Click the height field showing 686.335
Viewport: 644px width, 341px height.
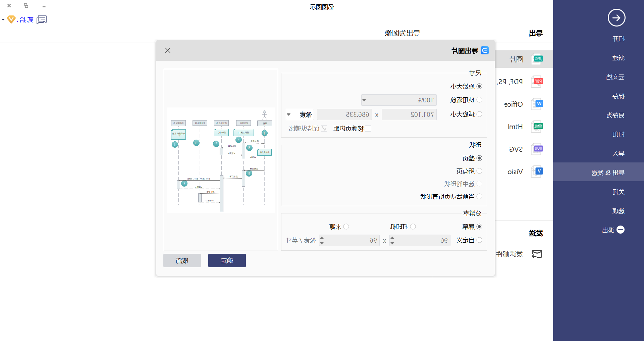pos(344,114)
